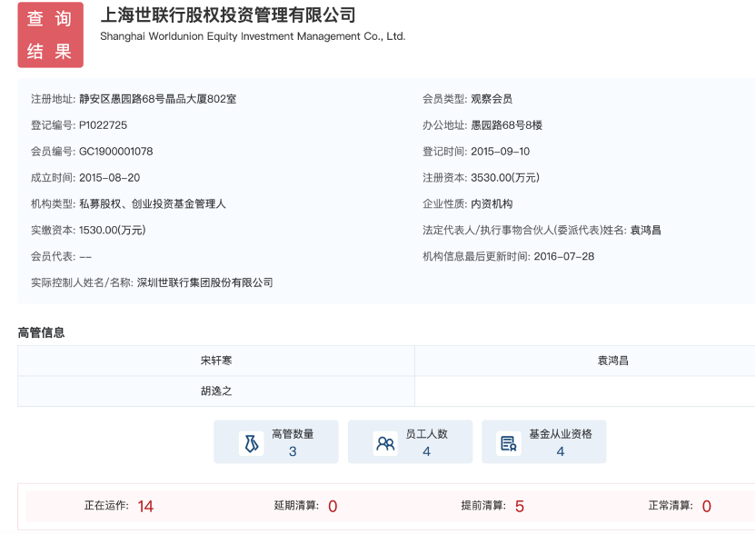Click the 会员代表 field value --

[x=85, y=256]
